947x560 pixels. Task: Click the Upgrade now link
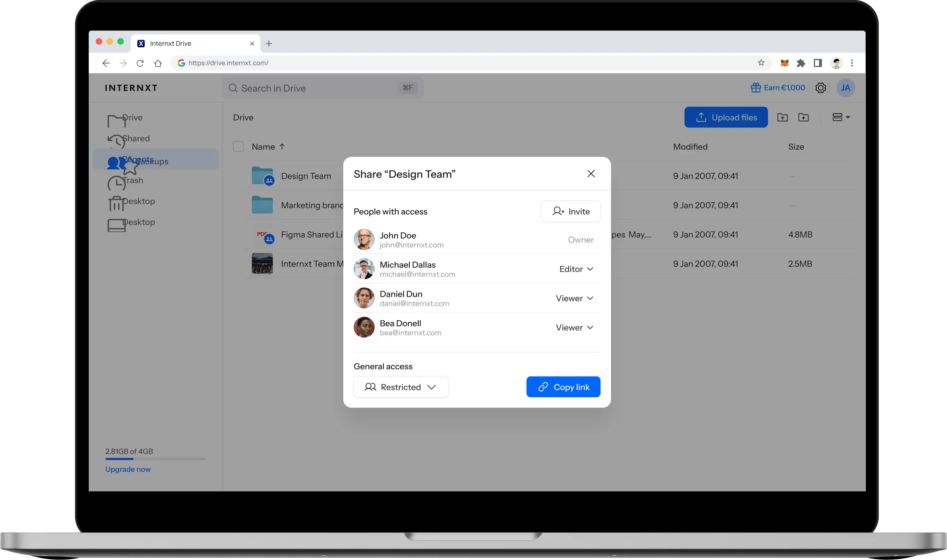128,469
